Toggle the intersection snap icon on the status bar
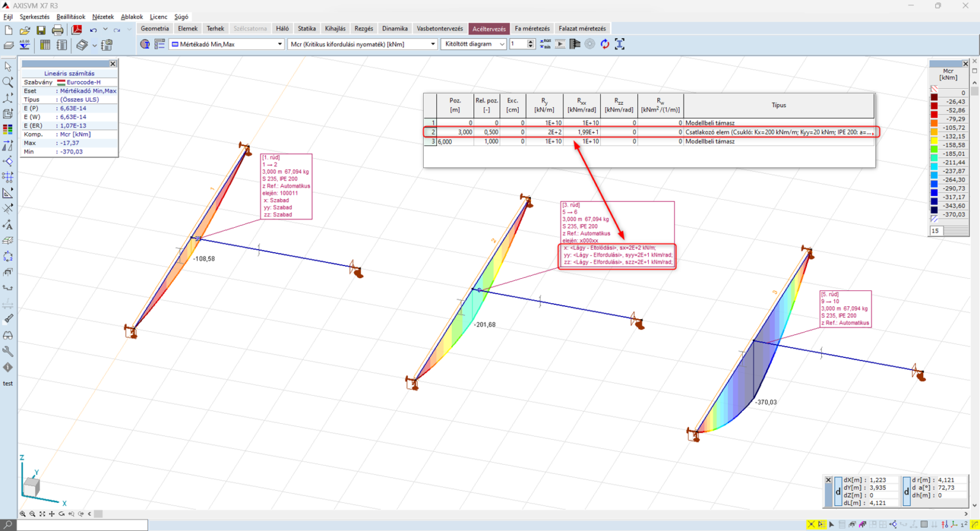 [x=811, y=524]
